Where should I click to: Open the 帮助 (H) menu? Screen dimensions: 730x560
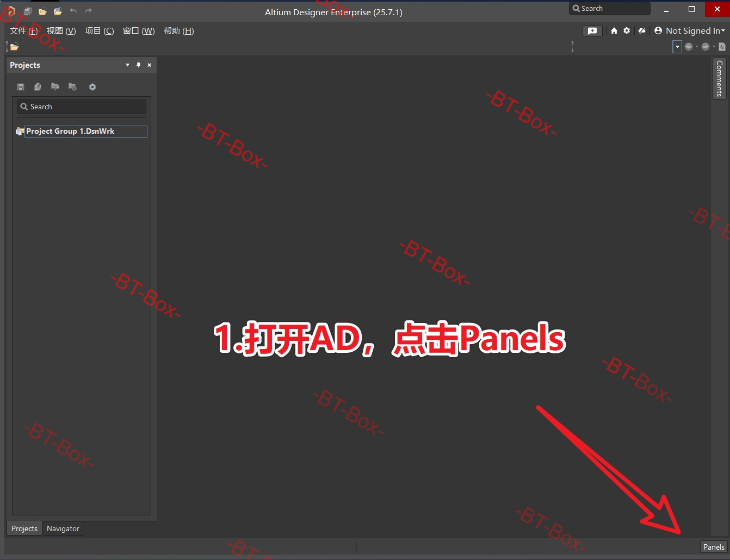click(179, 31)
